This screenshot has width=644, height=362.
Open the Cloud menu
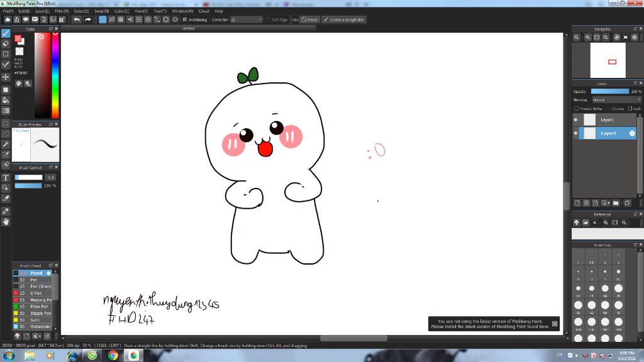click(204, 11)
